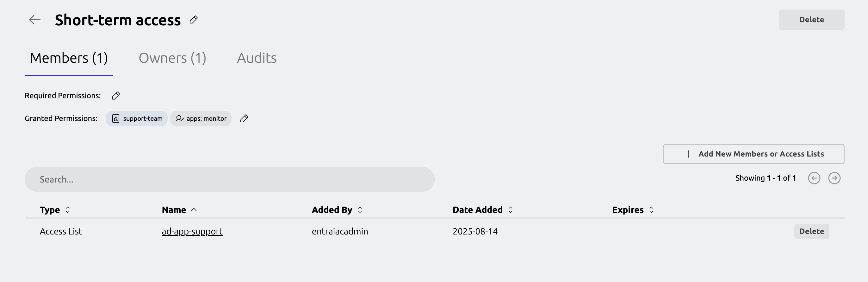Edit the Granted Permissions via its pencil icon
Image resolution: width=868 pixels, height=282 pixels.
click(244, 119)
